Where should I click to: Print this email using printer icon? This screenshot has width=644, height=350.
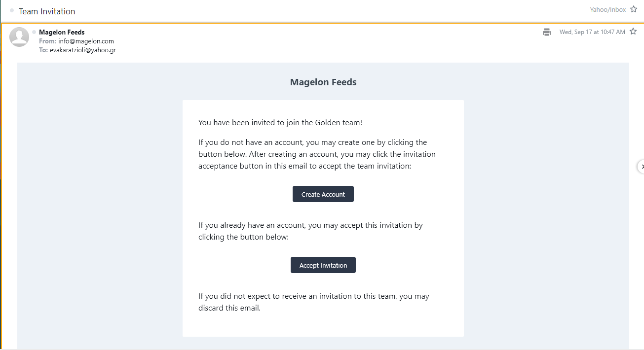(x=547, y=32)
